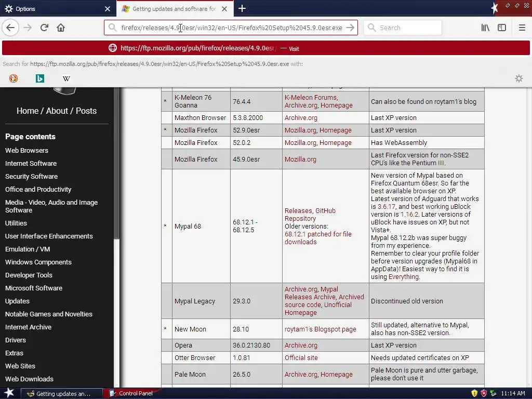Reload the current page

[x=44, y=28]
